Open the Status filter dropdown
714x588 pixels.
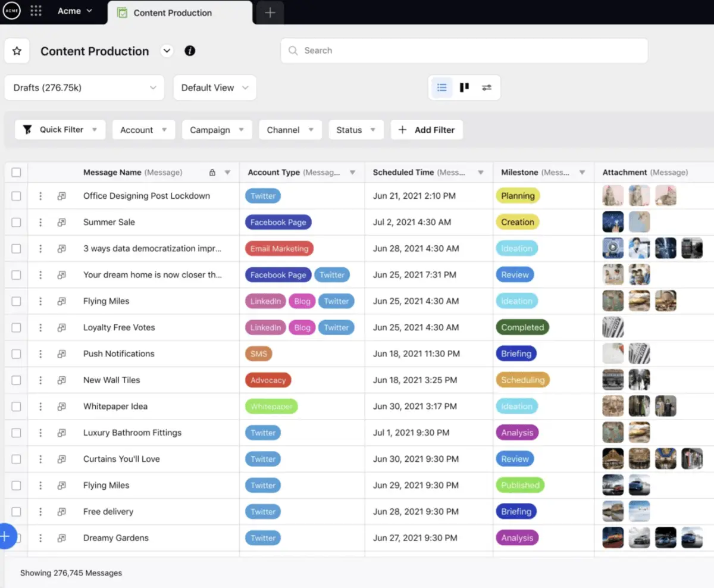click(356, 129)
